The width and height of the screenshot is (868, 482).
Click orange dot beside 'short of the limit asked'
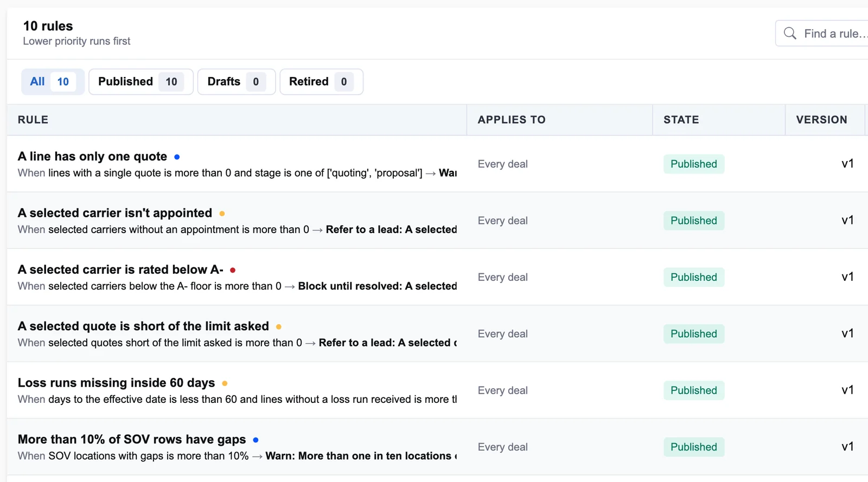pyautogui.click(x=278, y=327)
